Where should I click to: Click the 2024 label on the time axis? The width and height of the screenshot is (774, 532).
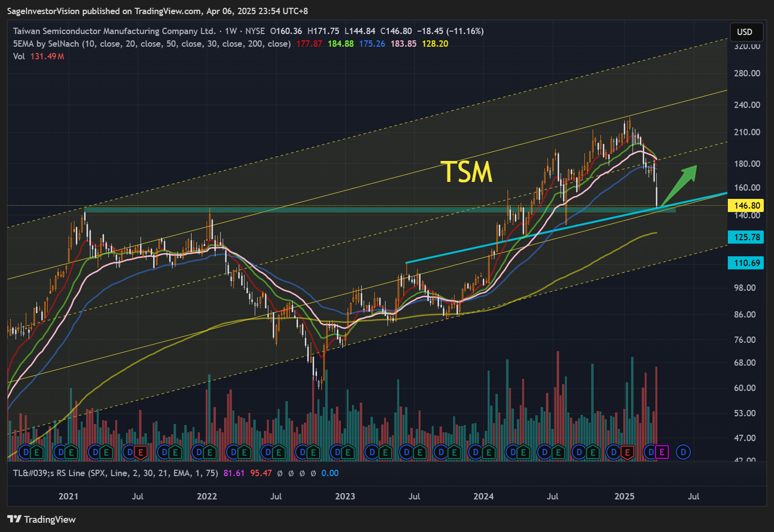click(484, 497)
